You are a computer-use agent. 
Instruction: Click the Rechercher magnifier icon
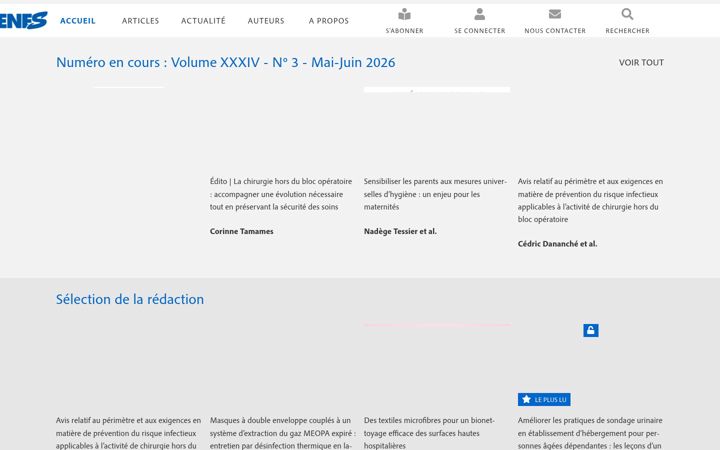click(627, 14)
